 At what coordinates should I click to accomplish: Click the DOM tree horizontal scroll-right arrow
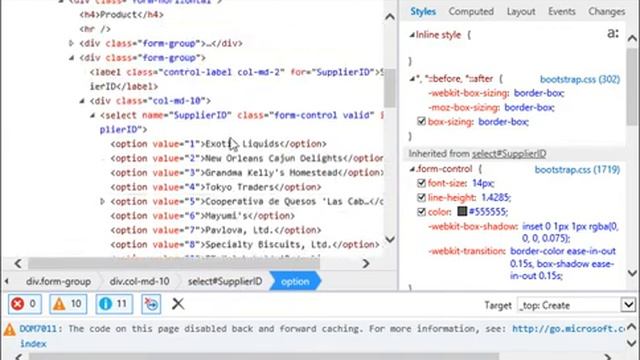click(366, 264)
